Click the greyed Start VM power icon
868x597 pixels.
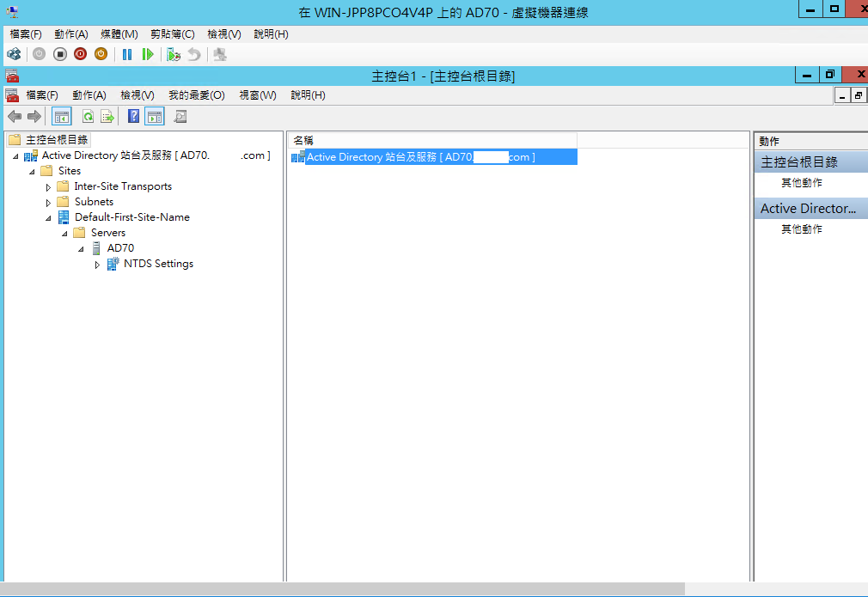click(39, 54)
